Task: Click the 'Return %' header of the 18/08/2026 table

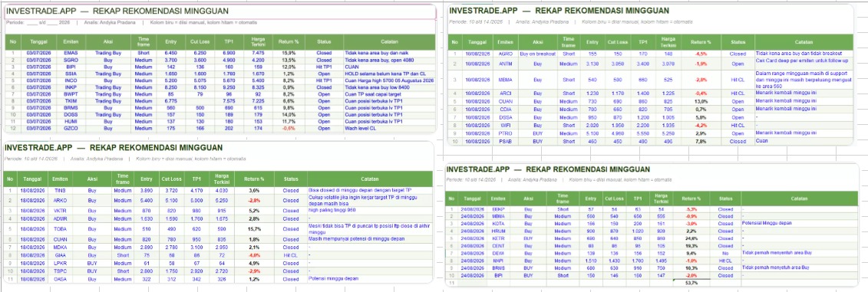Action: tap(255, 179)
